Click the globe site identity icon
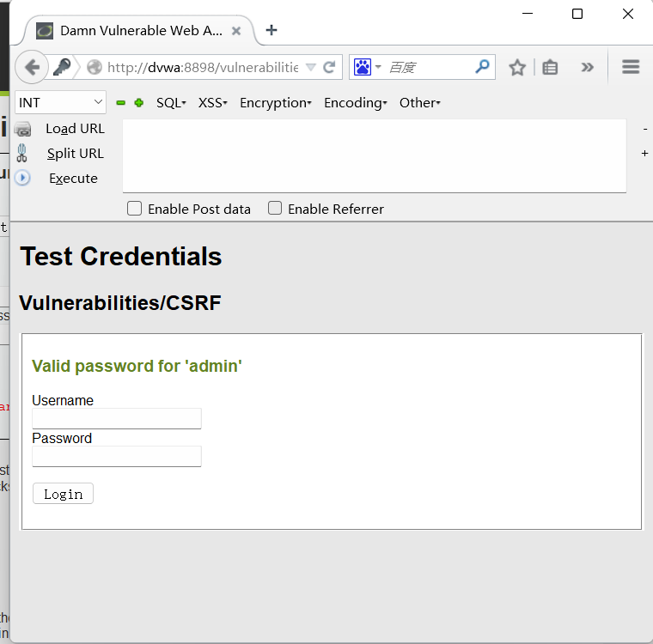The width and height of the screenshot is (653, 644). (x=95, y=67)
